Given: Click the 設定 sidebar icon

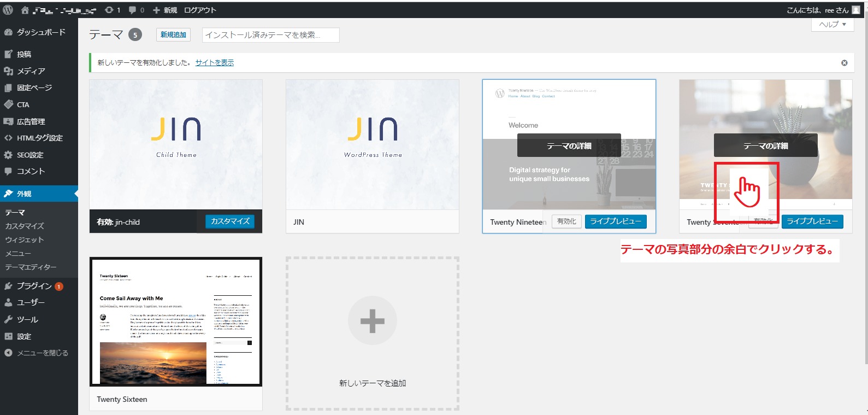Looking at the screenshot, I should [x=8, y=336].
